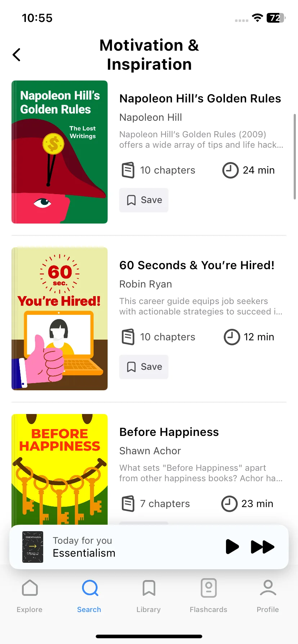Open the Profile tab icon
This screenshot has height=644, width=298.
tap(268, 588)
